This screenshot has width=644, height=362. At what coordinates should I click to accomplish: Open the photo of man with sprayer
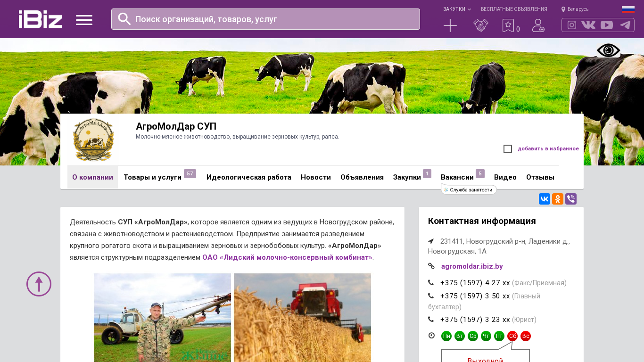(x=162, y=318)
